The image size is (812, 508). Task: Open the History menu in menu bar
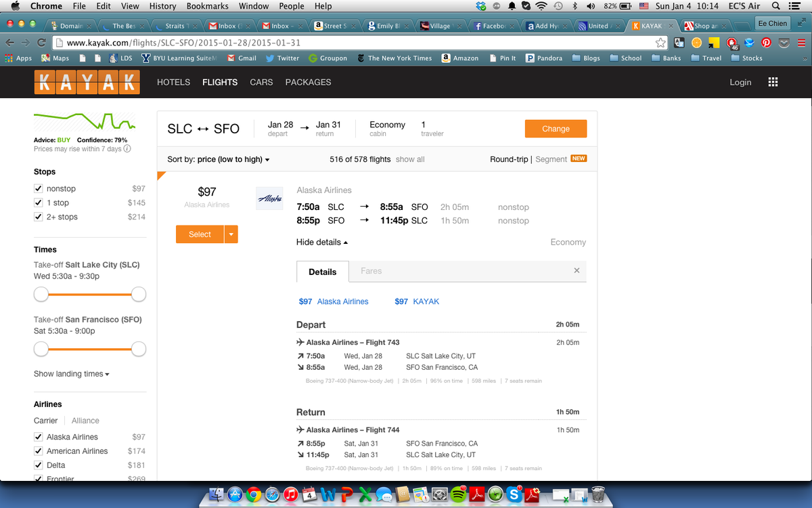[x=162, y=6]
